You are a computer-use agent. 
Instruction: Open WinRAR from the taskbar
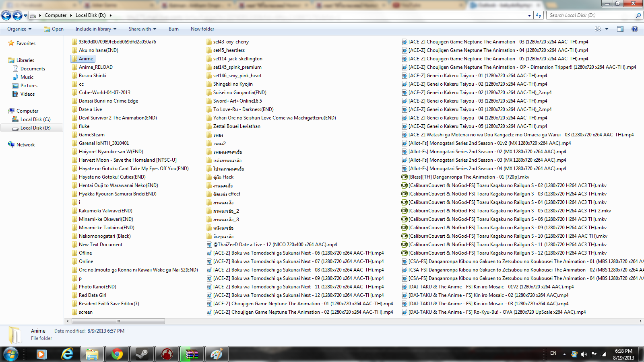click(192, 354)
